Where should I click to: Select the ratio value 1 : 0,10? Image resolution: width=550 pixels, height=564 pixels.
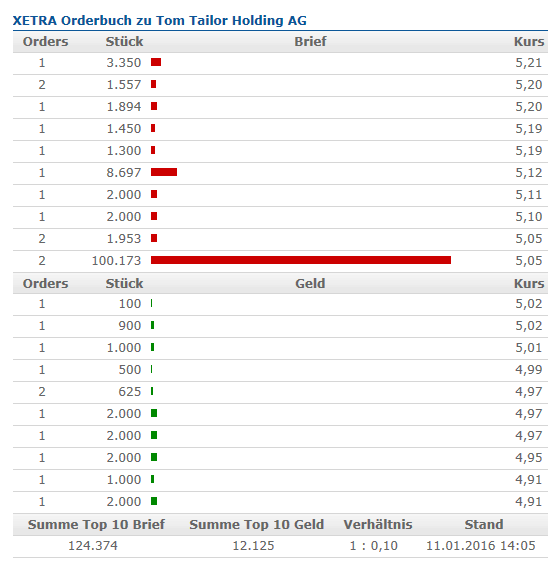tap(374, 546)
